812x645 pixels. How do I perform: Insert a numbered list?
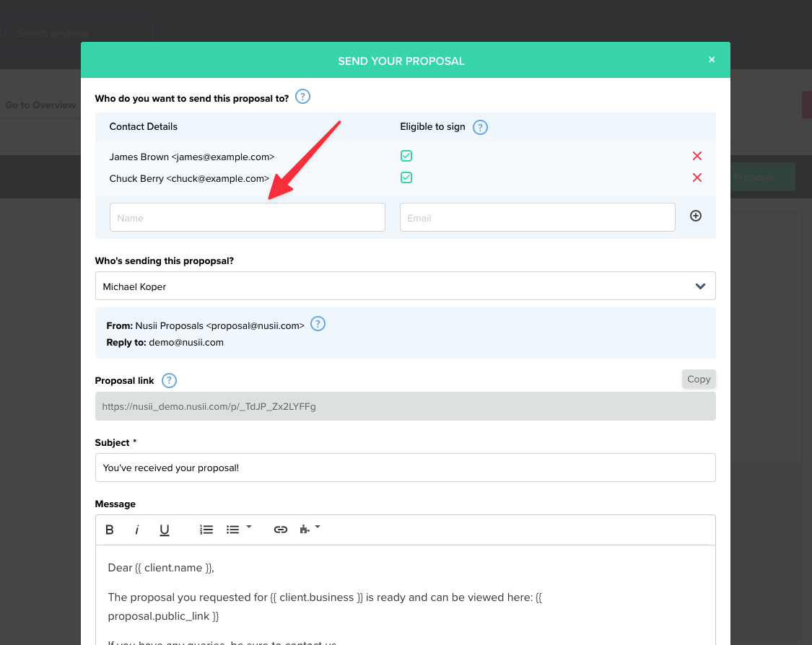coord(206,530)
